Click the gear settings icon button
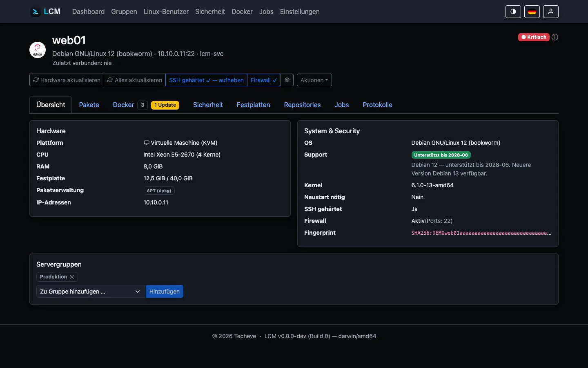The height and width of the screenshot is (368, 588). [x=287, y=80]
